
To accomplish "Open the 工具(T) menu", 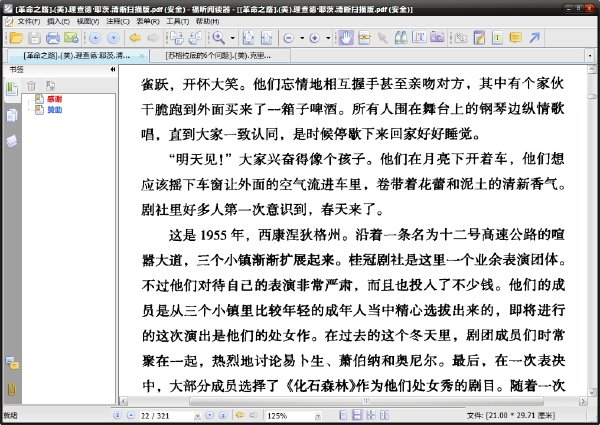I will point(178,21).
